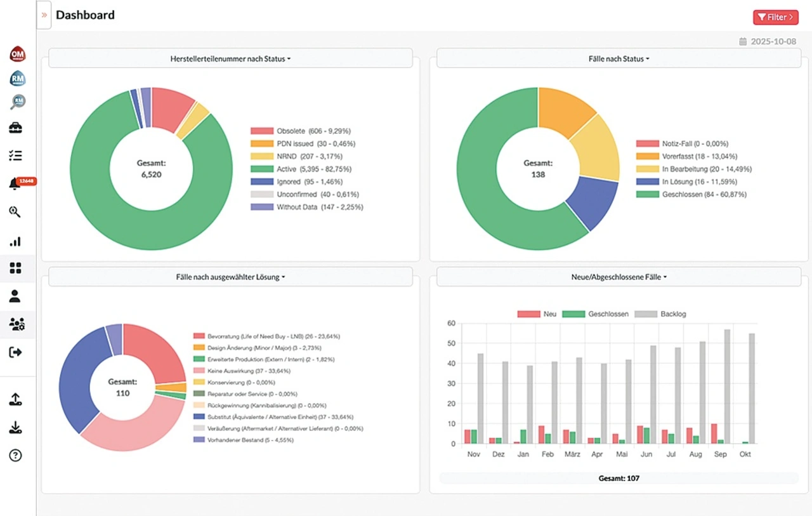Open the OM module icon in sidebar
The height and width of the screenshot is (516, 812).
coord(17,55)
